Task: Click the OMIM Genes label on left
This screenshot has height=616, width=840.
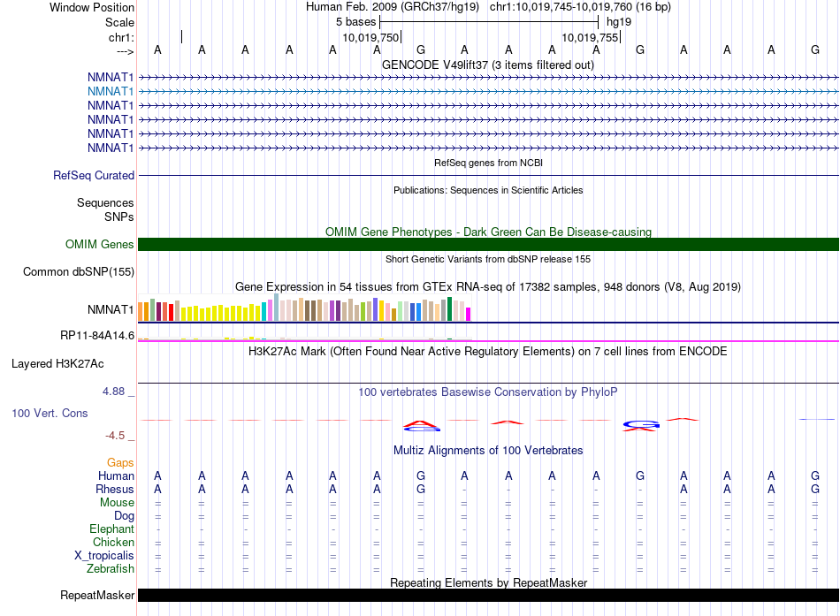Action: [x=100, y=245]
